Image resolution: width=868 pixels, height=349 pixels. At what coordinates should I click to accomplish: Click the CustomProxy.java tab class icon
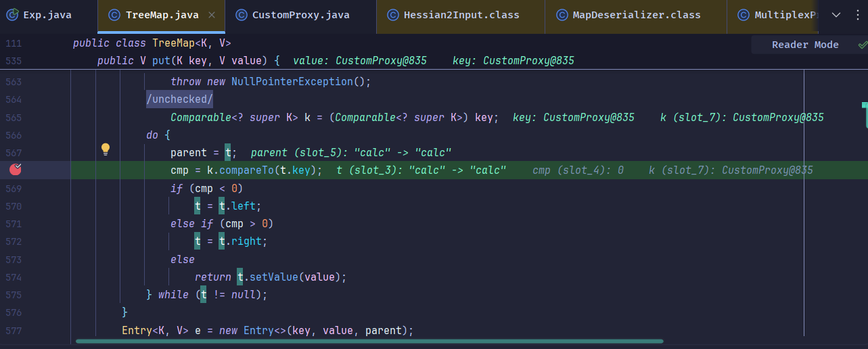[x=241, y=15]
